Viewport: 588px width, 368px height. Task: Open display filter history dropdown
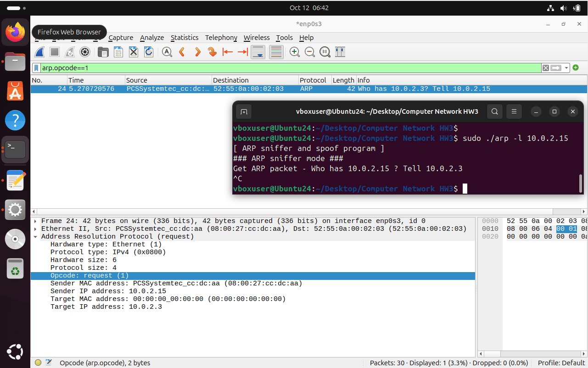tap(566, 68)
